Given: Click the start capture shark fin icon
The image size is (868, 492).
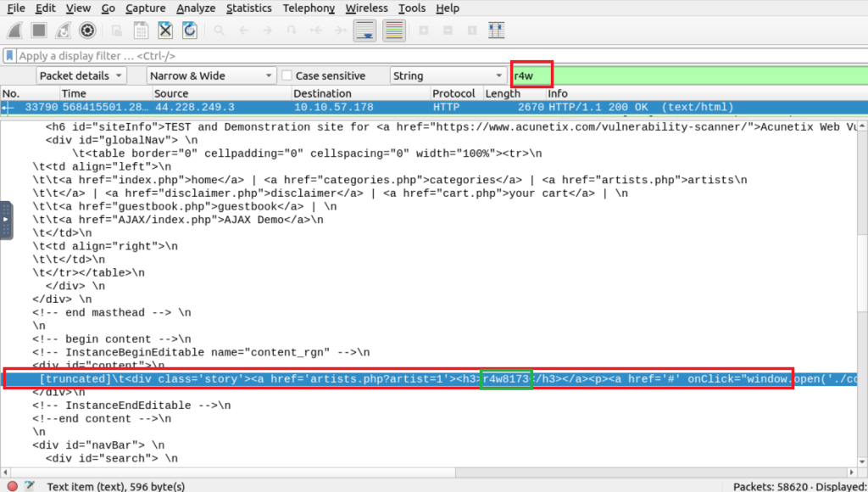Looking at the screenshot, I should tap(14, 31).
